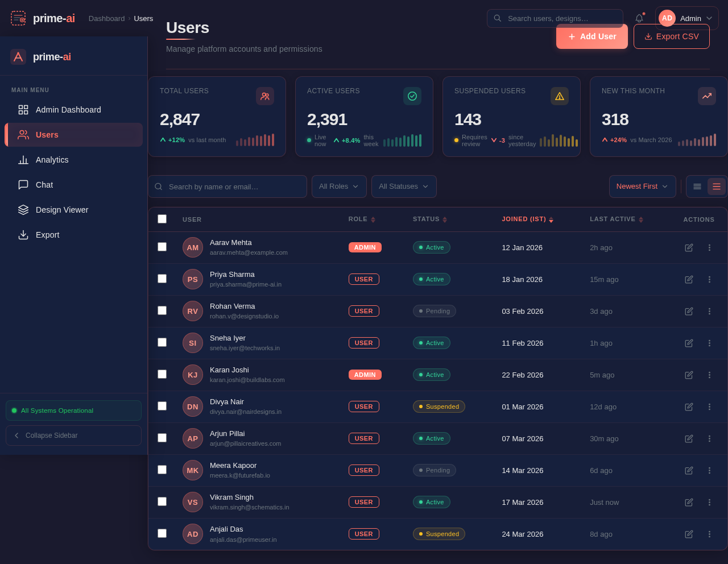
Task: Check the select-all checkbox in table header
Action: tap(162, 218)
